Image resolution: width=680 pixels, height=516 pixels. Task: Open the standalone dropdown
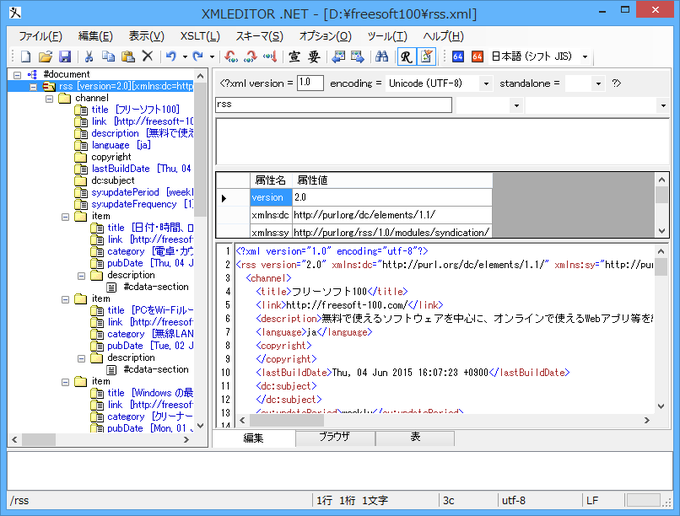(598, 84)
